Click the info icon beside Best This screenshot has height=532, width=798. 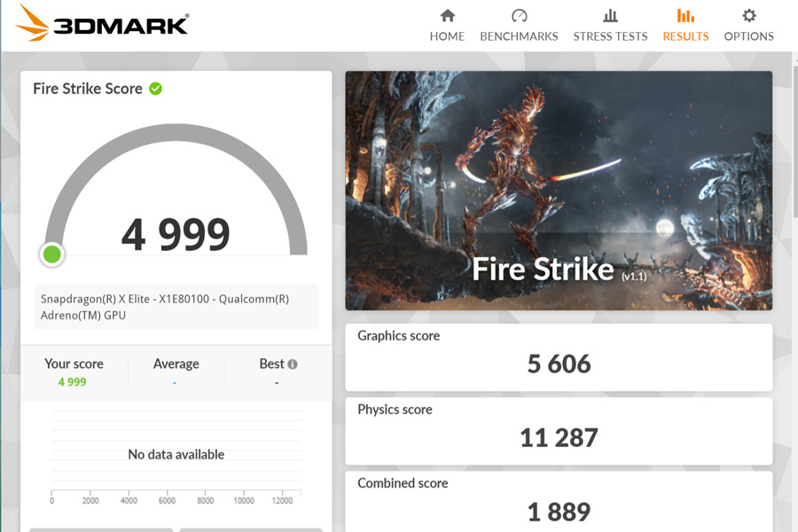[292, 364]
